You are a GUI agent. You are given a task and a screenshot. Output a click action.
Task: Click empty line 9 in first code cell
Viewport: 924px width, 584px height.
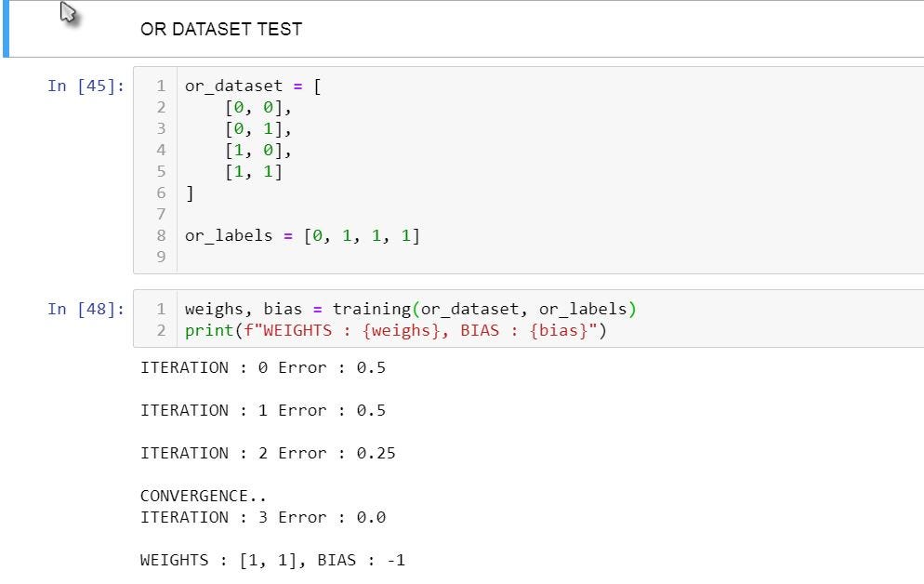tap(548, 257)
